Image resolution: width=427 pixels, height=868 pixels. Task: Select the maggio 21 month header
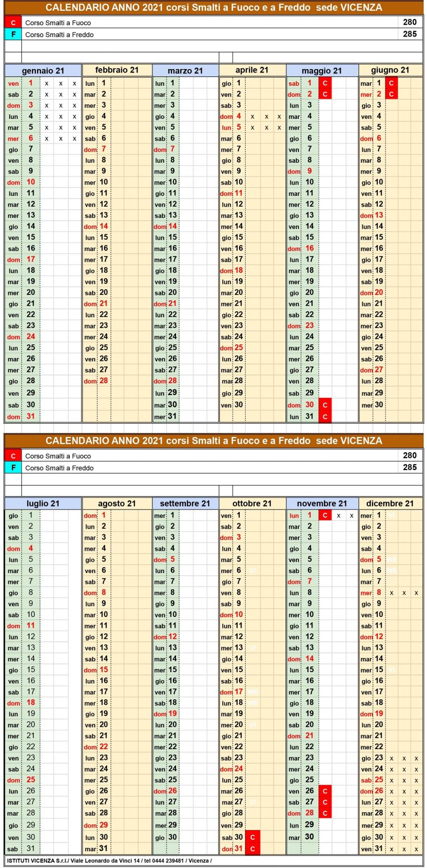[x=322, y=71]
